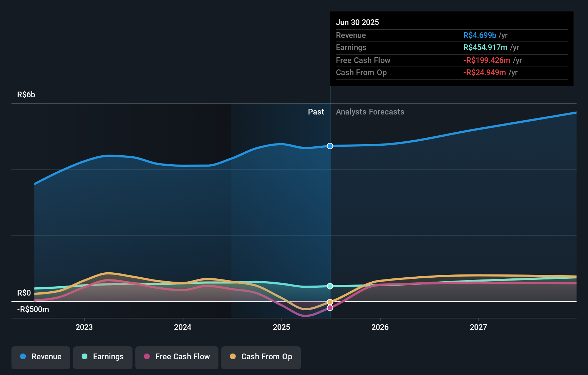The height and width of the screenshot is (375, 588).
Task: Click the orange Cash From Op legend dot
Action: pyautogui.click(x=233, y=357)
